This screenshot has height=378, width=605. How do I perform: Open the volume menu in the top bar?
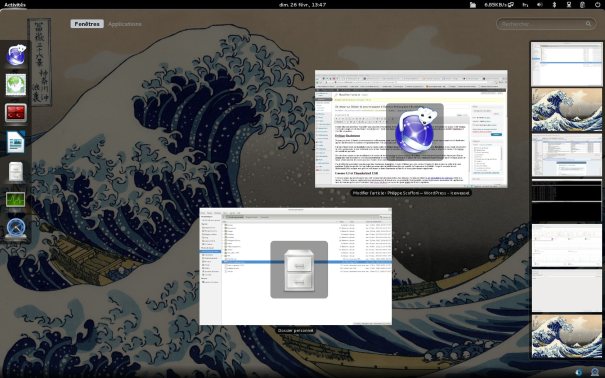point(540,5)
